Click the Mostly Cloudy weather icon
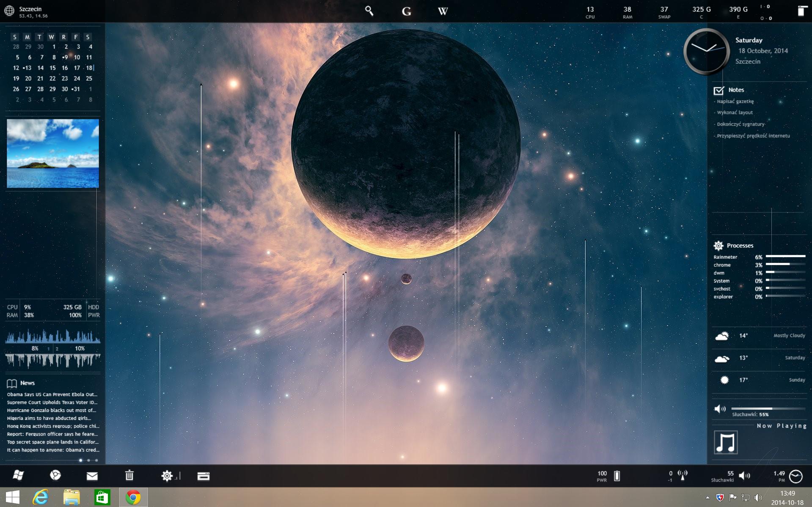The height and width of the screenshot is (507, 812). tap(722, 336)
